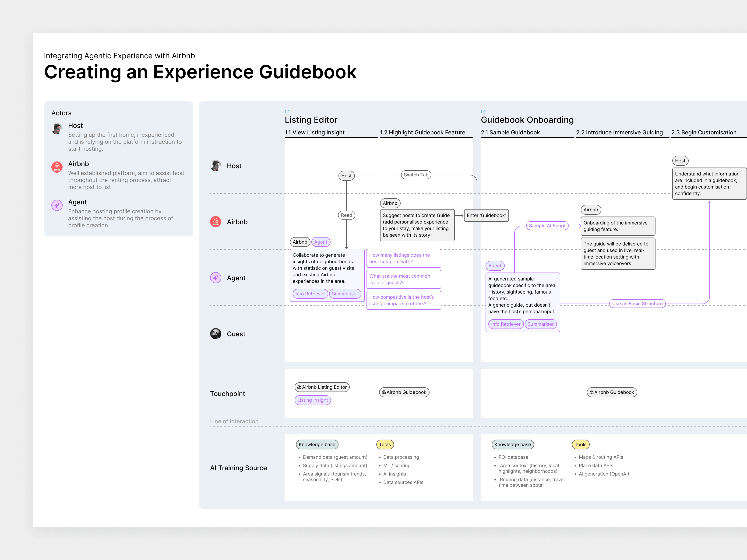Click the red Airbnb logo in the Actors panel
The image size is (747, 560).
(x=57, y=167)
